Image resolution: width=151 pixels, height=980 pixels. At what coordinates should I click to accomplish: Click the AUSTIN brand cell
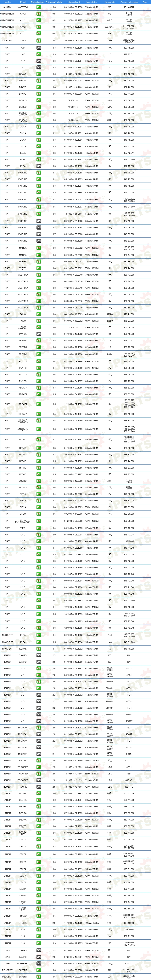click(x=7, y=7)
